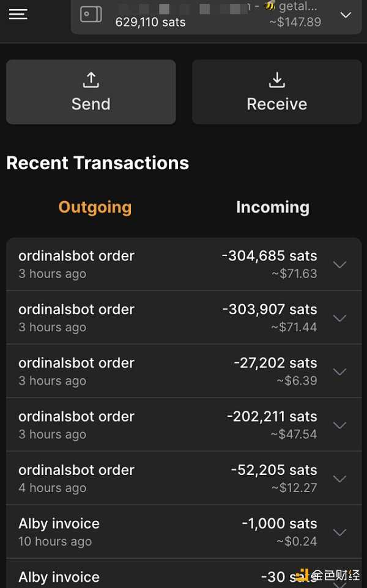Image resolution: width=367 pixels, height=588 pixels.
Task: Expand the account dropdown chevron in header
Action: tap(346, 15)
